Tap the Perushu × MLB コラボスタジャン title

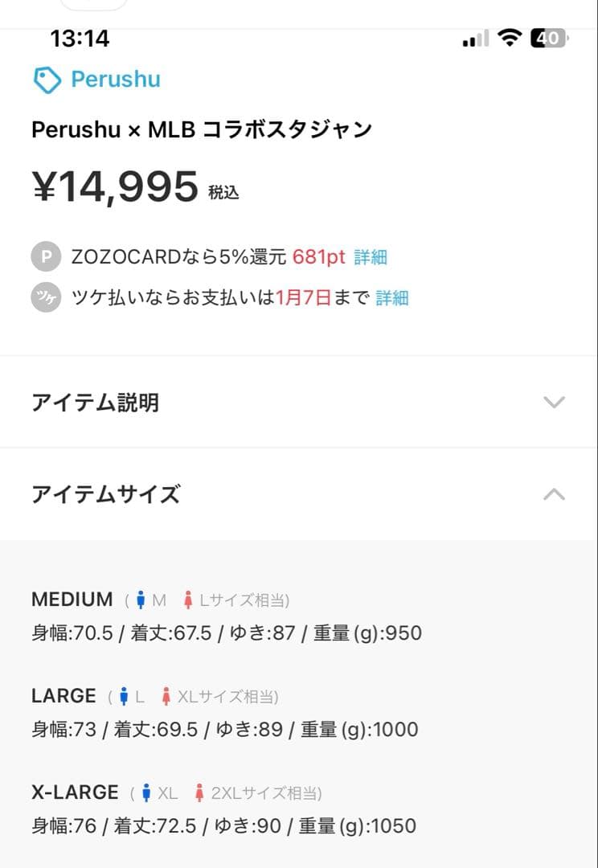pos(202,129)
